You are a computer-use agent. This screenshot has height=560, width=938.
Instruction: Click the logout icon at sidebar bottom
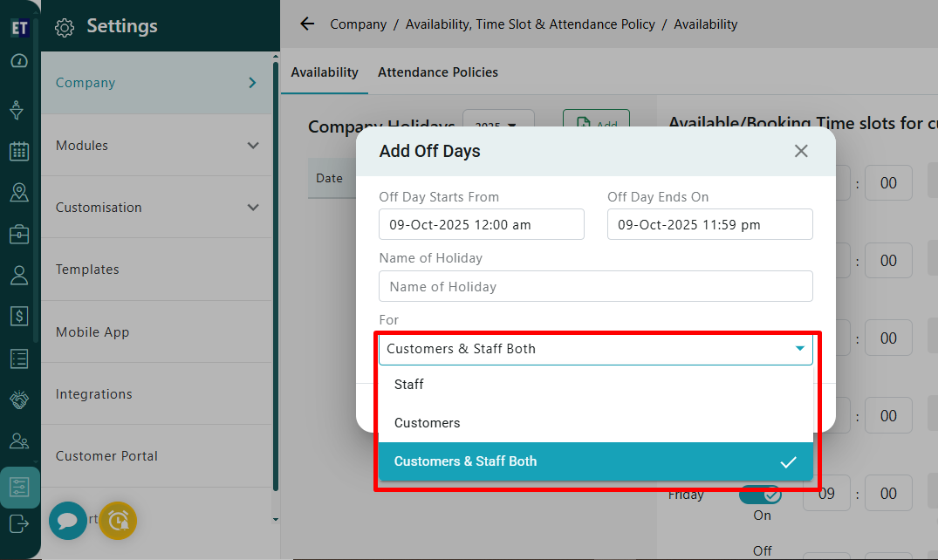19,523
